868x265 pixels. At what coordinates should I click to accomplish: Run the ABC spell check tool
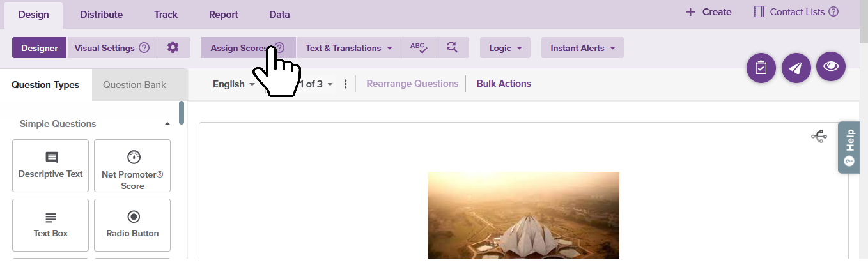point(418,48)
